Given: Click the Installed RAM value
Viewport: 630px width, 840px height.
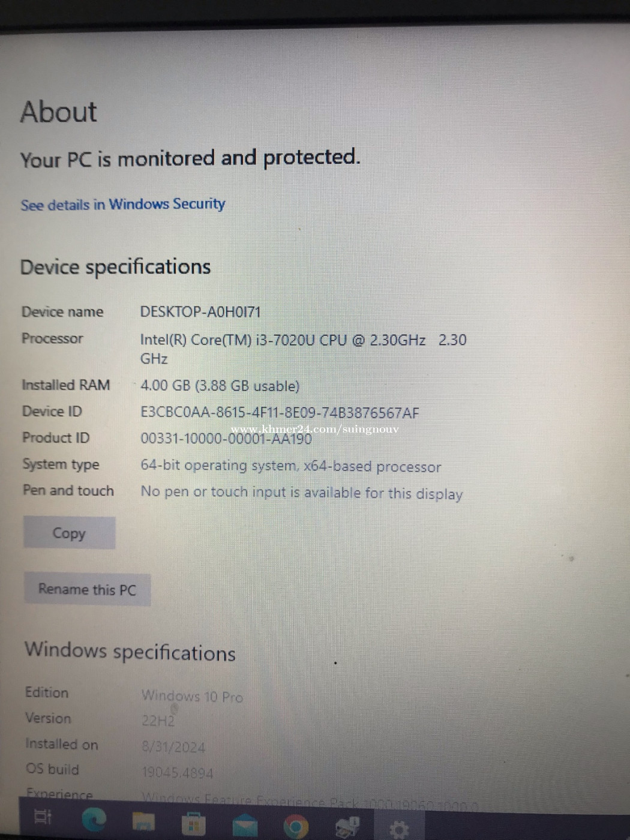Looking at the screenshot, I should [220, 386].
